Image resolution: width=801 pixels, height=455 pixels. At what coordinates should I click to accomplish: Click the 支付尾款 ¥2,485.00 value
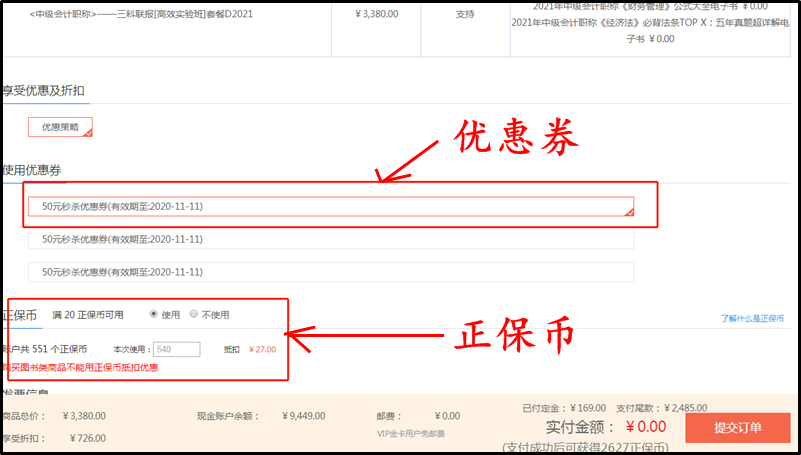pyautogui.click(x=686, y=408)
